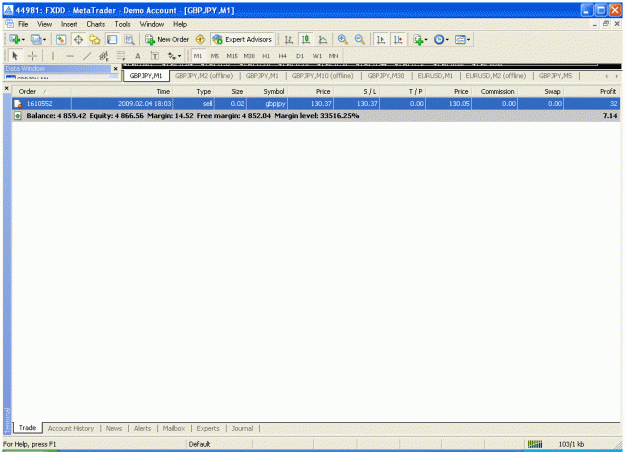
Task: Open the Profiles toolbar icon
Action: pos(35,39)
